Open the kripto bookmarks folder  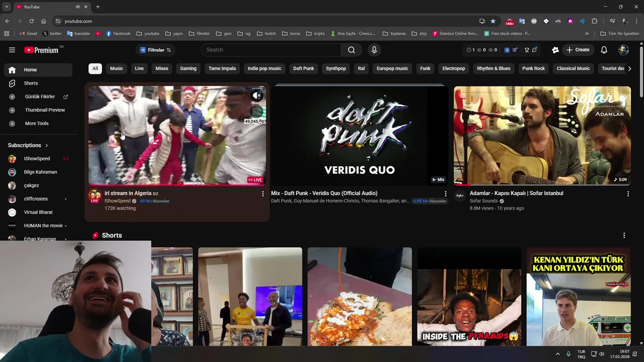(315, 34)
